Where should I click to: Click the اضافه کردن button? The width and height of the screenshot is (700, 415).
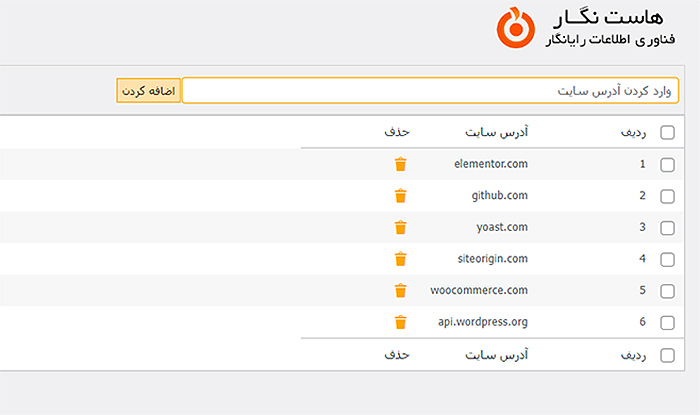(148, 91)
